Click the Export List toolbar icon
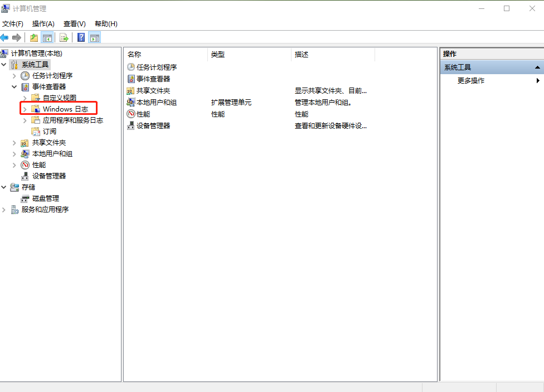The height and width of the screenshot is (392, 544). [x=64, y=38]
